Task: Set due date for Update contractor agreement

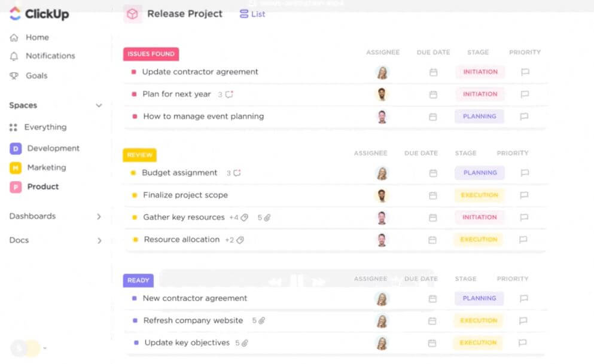Action: pos(433,72)
